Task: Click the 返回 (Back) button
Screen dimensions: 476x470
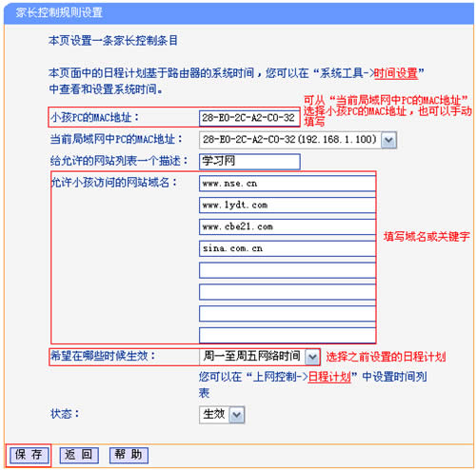Action: 79,455
